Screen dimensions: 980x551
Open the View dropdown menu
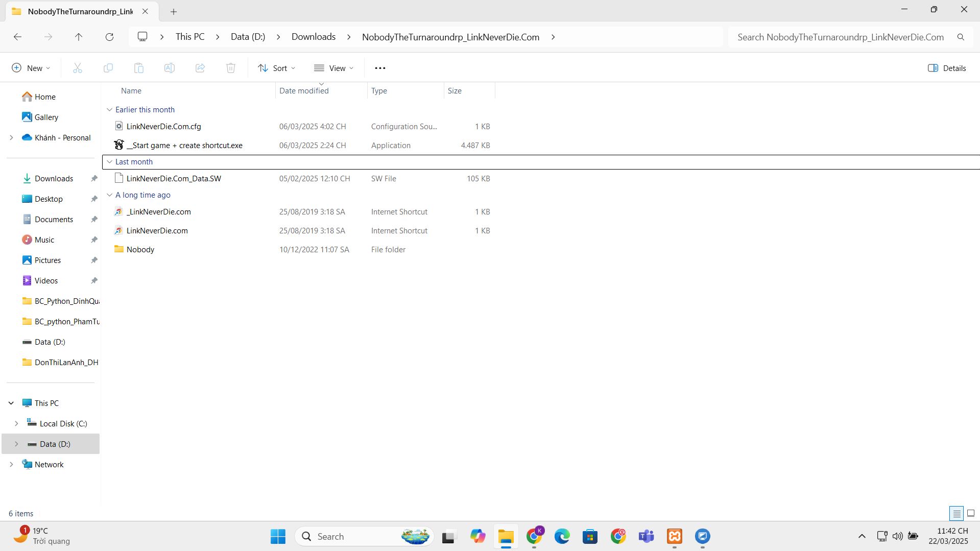click(x=334, y=68)
